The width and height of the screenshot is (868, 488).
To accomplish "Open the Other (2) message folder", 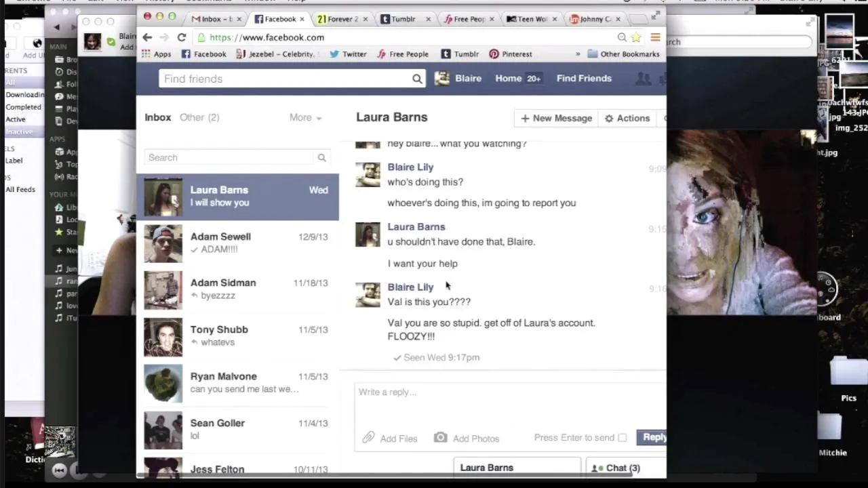I will coord(199,117).
